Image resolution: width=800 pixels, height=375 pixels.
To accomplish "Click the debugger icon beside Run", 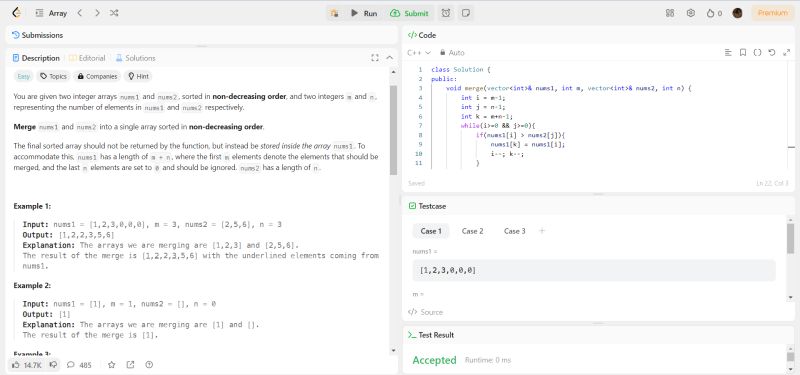I will point(334,13).
